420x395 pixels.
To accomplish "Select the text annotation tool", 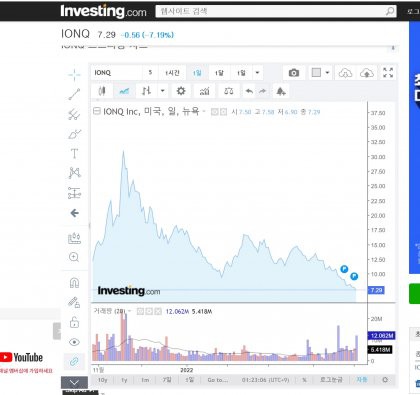I will 74,154.
